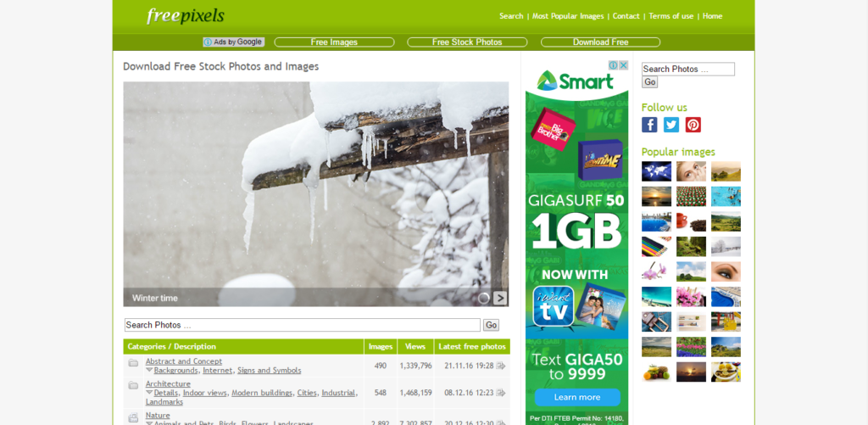The image size is (868, 425).
Task: Click the Ads by Google label
Action: 234,42
